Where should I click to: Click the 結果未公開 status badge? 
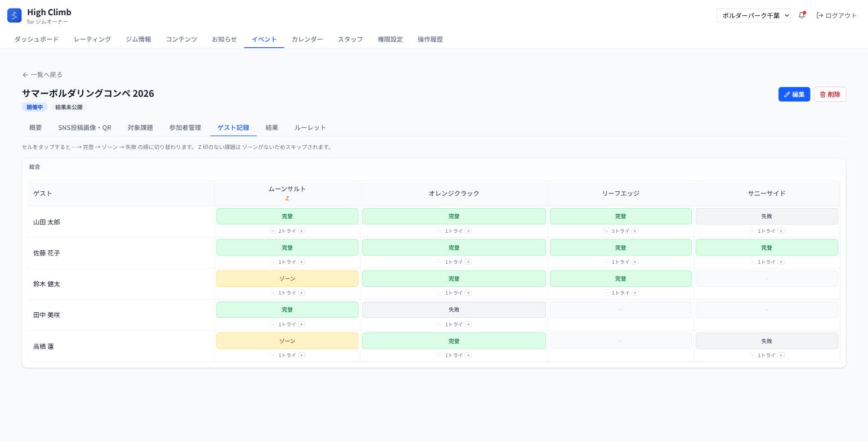69,107
